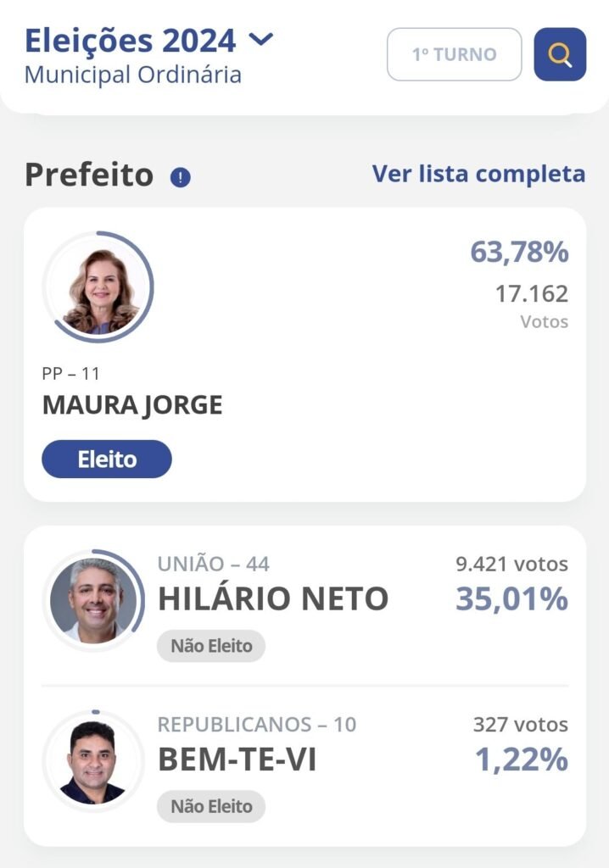Click the 1,22% vote percentage
Screen dimensions: 609x868
(x=521, y=759)
